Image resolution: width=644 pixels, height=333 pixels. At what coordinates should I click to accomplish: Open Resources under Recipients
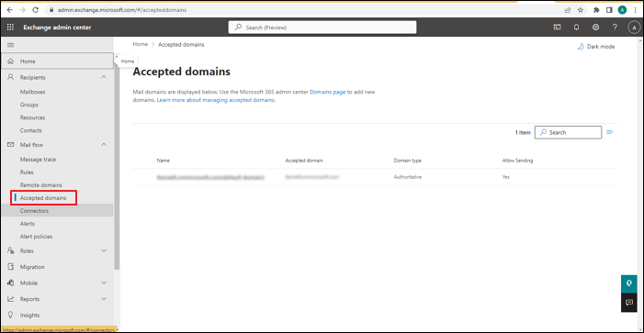pos(32,117)
